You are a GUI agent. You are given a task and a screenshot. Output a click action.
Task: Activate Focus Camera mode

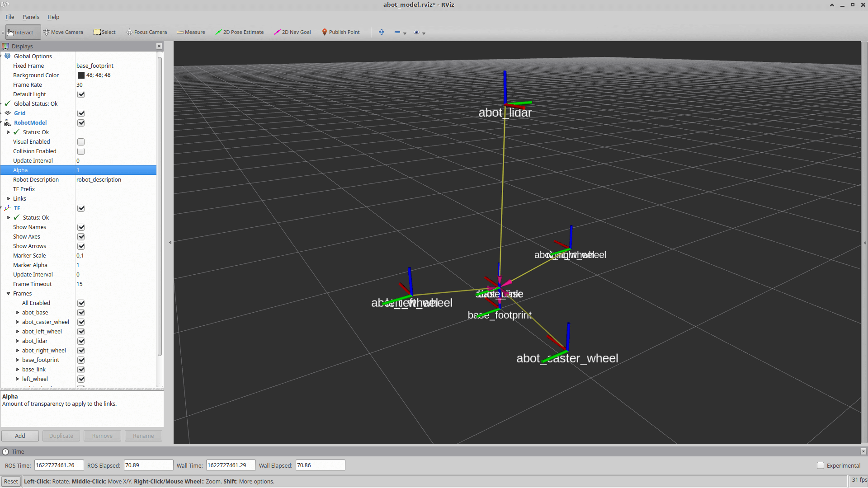pyautogui.click(x=146, y=32)
